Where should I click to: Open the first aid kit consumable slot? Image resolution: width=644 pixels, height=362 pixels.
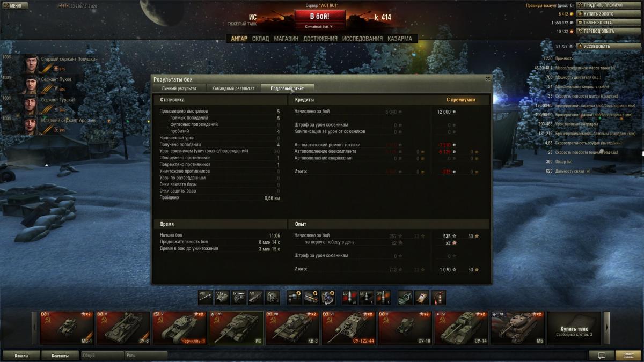coord(422,297)
